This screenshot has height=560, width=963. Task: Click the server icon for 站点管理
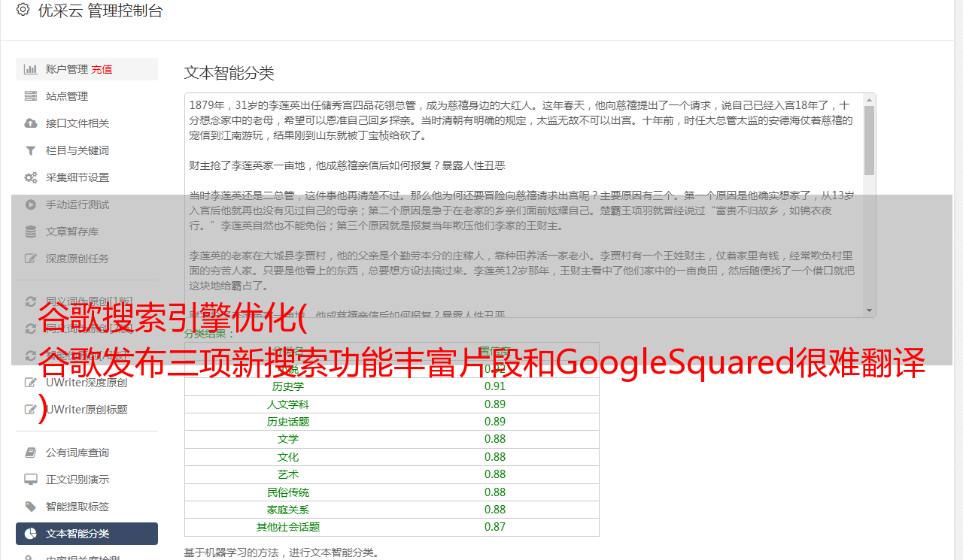click(x=31, y=96)
